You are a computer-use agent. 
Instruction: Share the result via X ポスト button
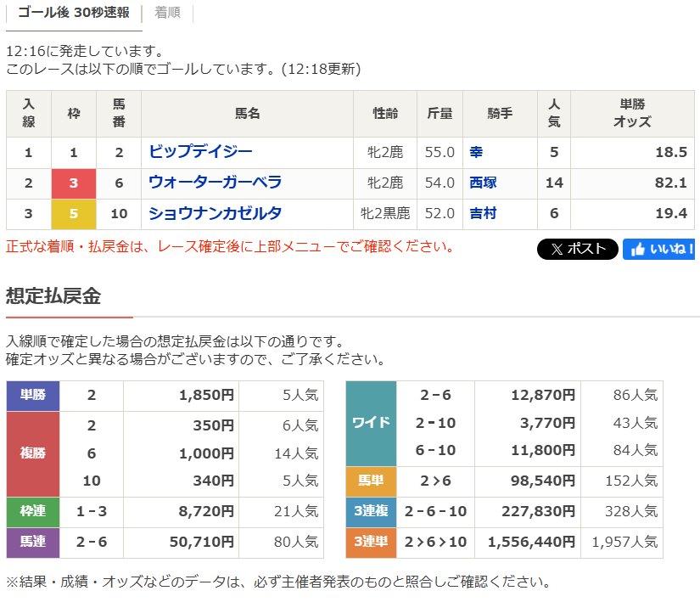[x=577, y=248]
